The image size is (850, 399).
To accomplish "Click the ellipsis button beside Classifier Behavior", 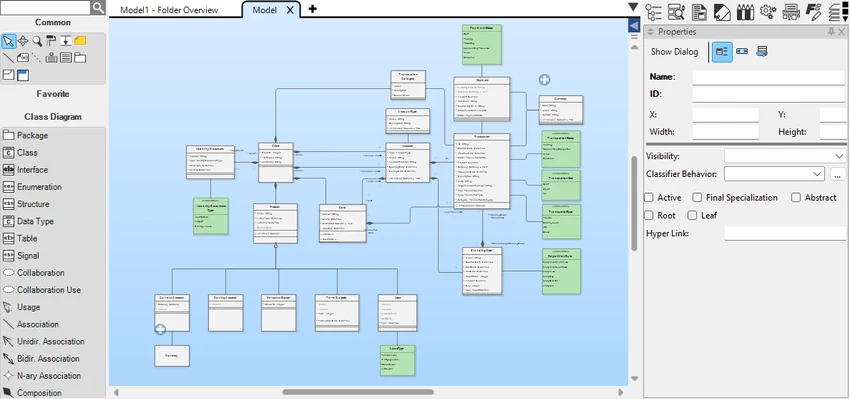I will pos(838,174).
